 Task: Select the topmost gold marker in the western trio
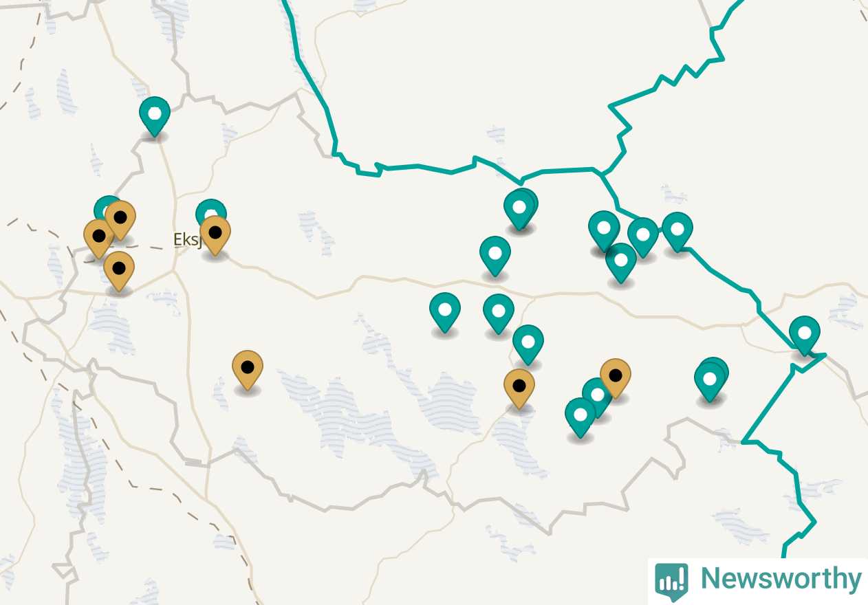pyautogui.click(x=120, y=220)
